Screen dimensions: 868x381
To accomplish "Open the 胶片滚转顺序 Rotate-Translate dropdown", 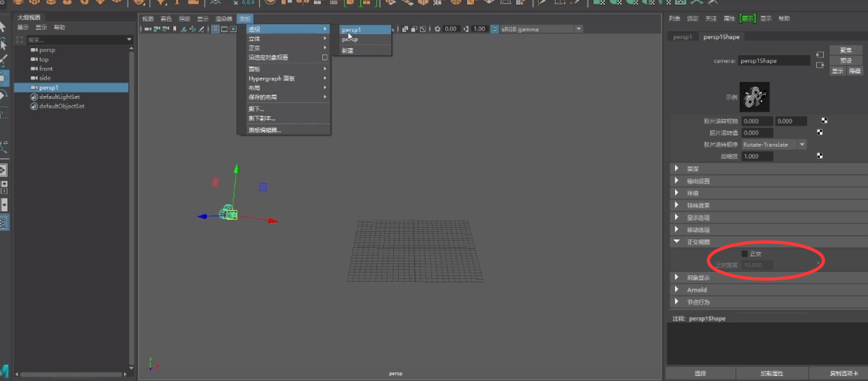I will tap(774, 145).
